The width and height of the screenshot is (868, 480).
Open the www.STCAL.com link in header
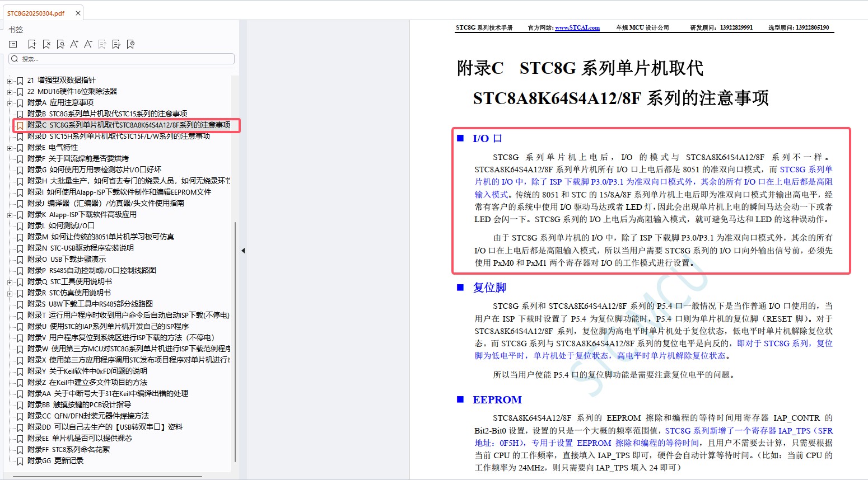coord(577,27)
